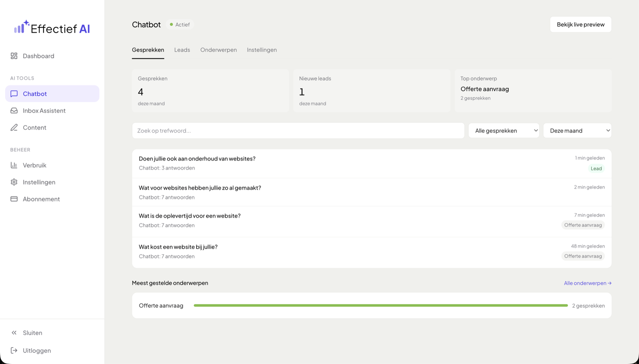Viewport: 639px width, 364px height.
Task: Click the Effectief AI logo
Action: pos(52,28)
